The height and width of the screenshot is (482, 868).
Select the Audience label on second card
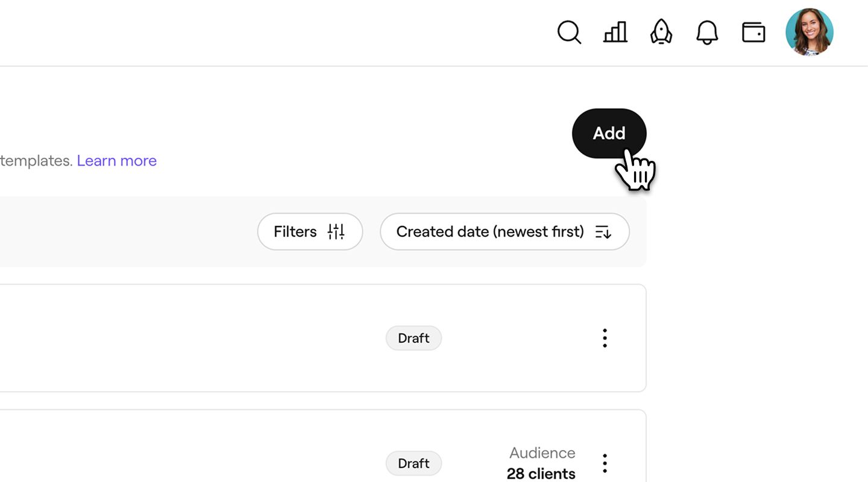(x=542, y=453)
